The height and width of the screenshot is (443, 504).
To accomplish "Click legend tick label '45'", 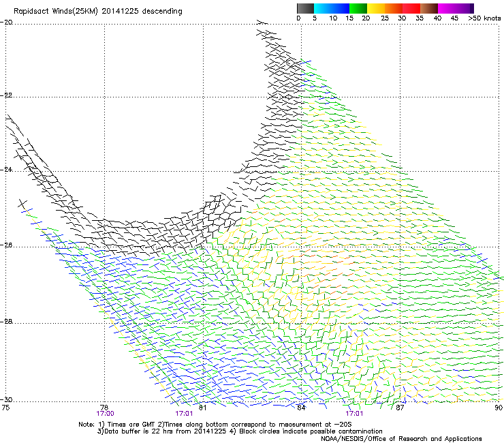I will [454, 18].
